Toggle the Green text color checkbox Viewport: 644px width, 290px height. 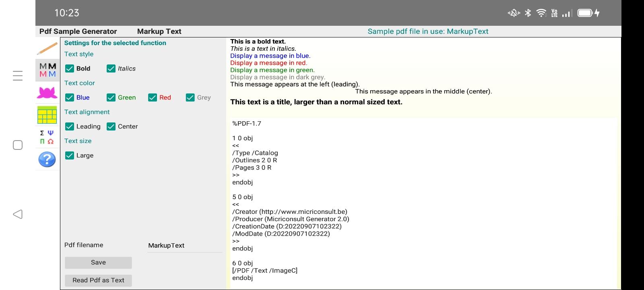[111, 97]
